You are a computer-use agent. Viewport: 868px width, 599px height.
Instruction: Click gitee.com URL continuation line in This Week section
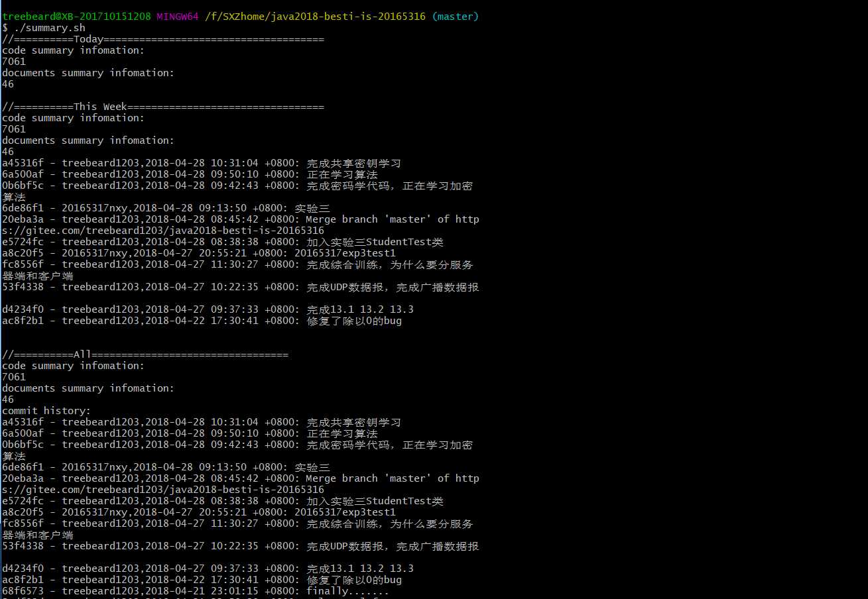(x=163, y=231)
